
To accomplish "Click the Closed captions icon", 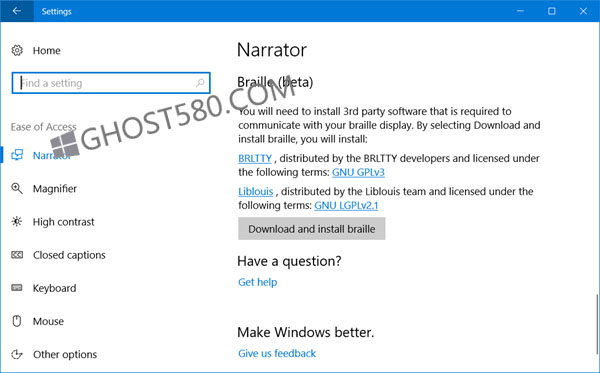I will (x=17, y=255).
